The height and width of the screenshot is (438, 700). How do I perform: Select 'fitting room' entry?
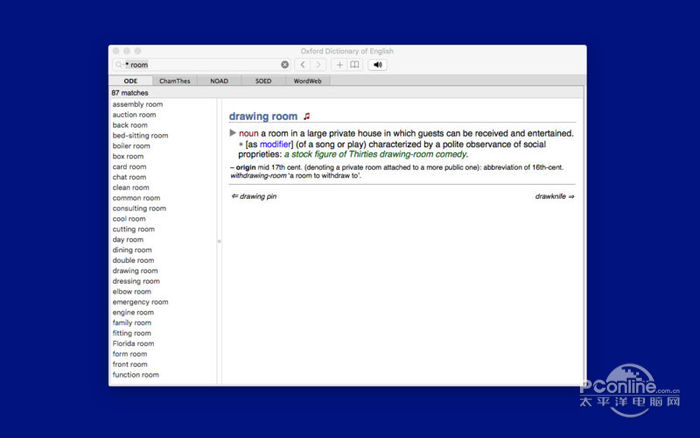point(132,334)
